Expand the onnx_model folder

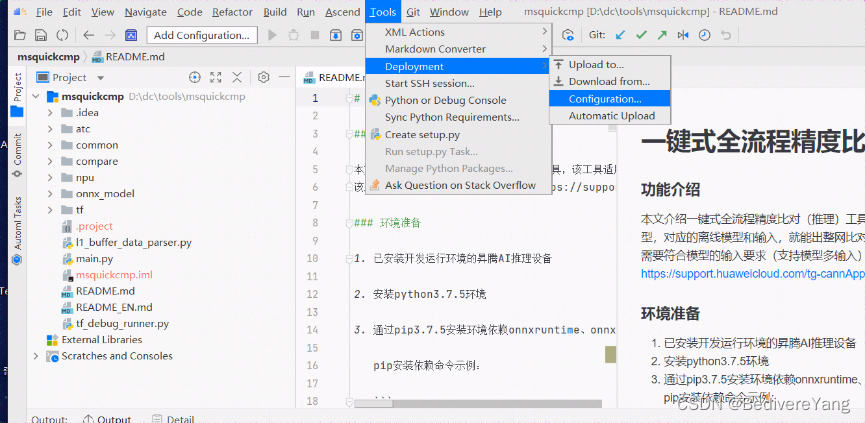click(x=50, y=194)
